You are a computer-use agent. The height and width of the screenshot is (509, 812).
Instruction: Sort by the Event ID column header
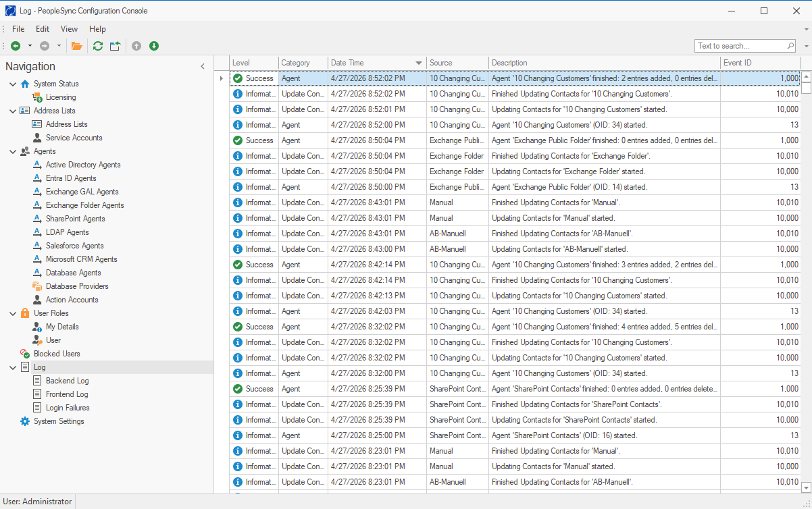pos(761,63)
